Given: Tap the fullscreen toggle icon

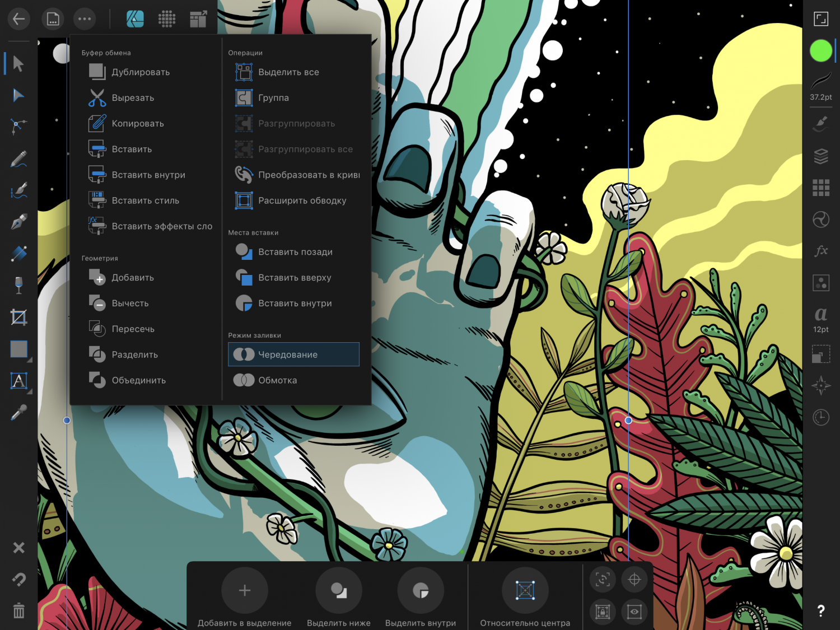Looking at the screenshot, I should pos(820,19).
